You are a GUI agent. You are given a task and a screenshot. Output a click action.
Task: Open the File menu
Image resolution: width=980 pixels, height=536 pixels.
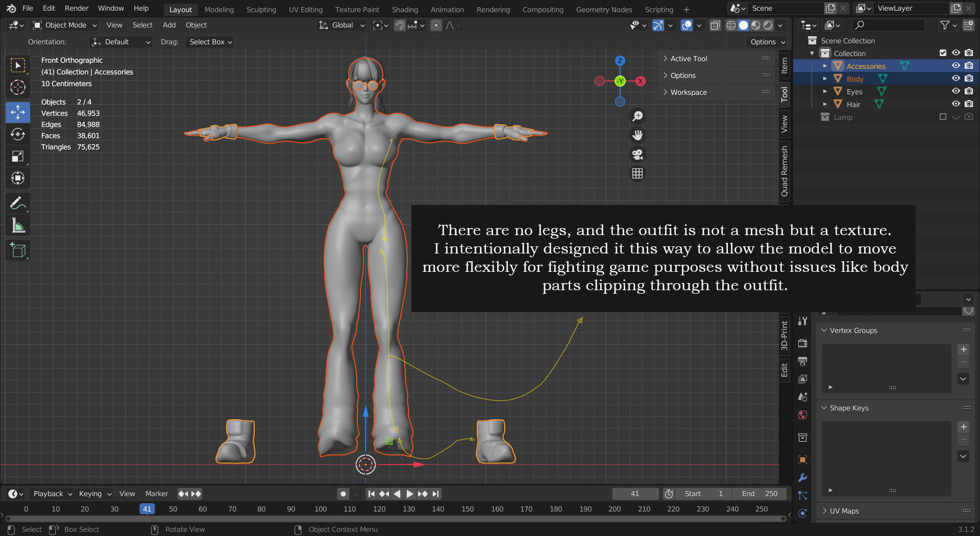[28, 9]
